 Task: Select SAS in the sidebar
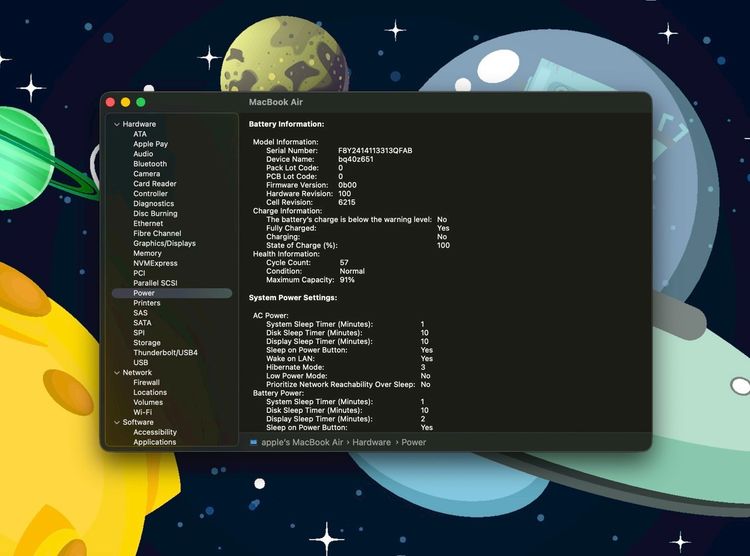coord(140,313)
